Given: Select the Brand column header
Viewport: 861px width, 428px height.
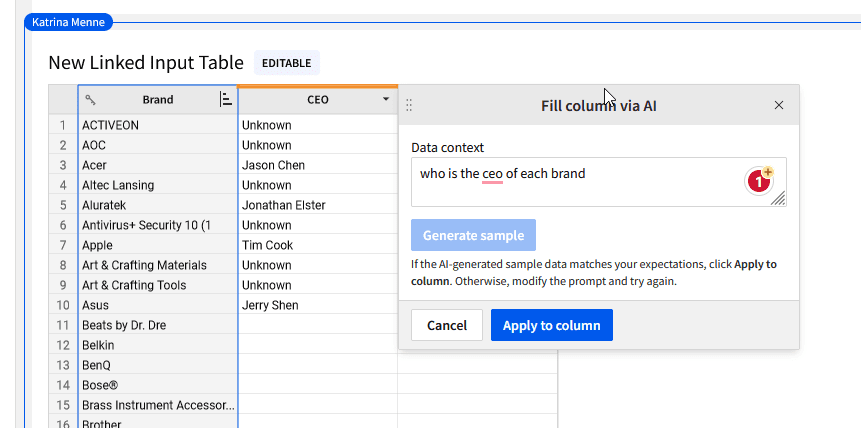Looking at the screenshot, I should point(158,99).
